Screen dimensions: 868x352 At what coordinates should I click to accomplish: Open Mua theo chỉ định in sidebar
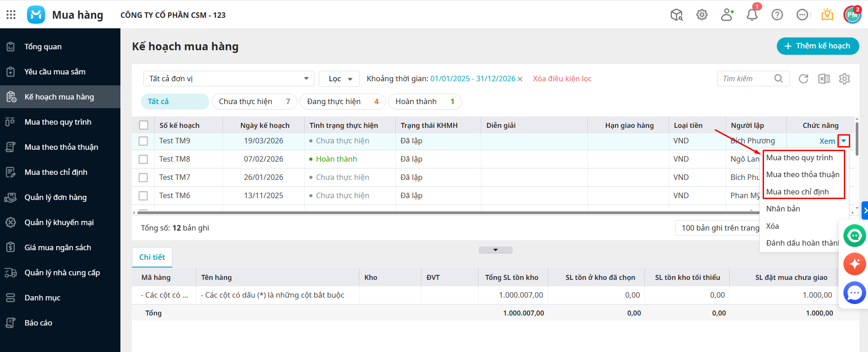coord(60,172)
